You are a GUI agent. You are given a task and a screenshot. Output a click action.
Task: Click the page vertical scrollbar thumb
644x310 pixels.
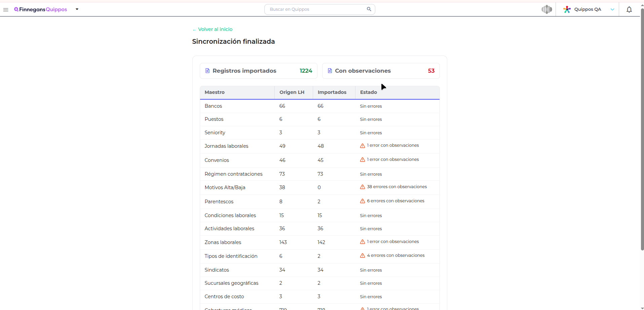point(642,129)
